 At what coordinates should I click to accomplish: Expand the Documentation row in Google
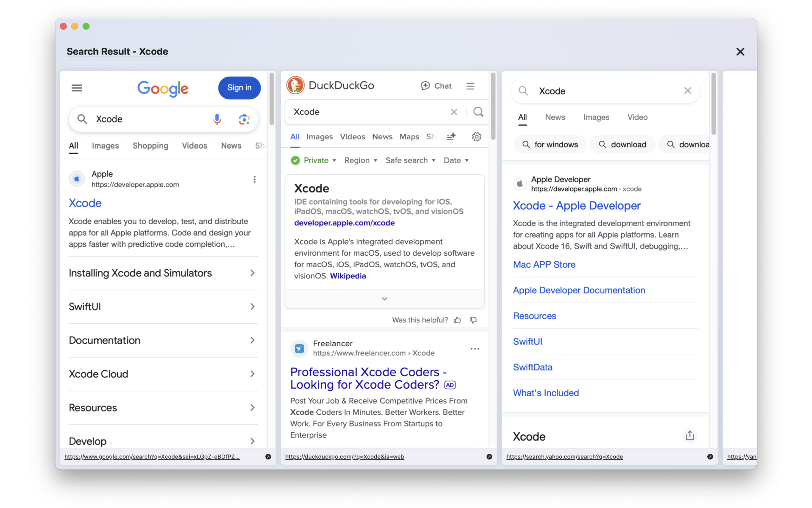click(x=163, y=340)
